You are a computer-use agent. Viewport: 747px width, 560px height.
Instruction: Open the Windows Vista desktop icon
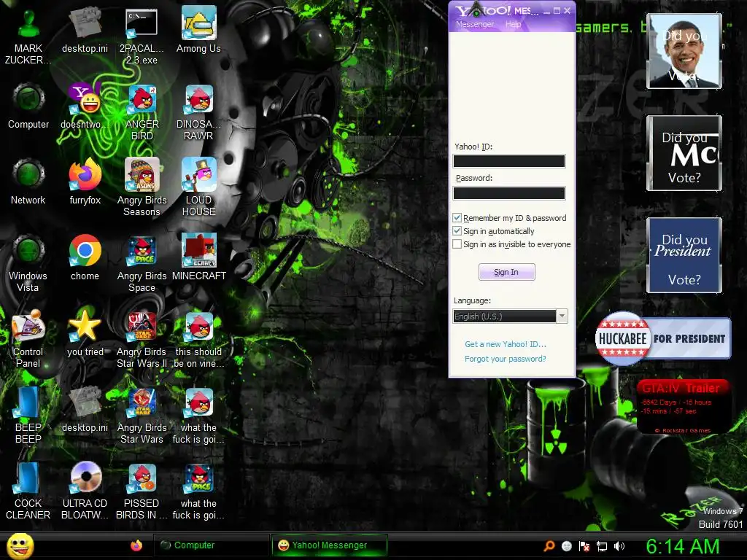pyautogui.click(x=28, y=262)
